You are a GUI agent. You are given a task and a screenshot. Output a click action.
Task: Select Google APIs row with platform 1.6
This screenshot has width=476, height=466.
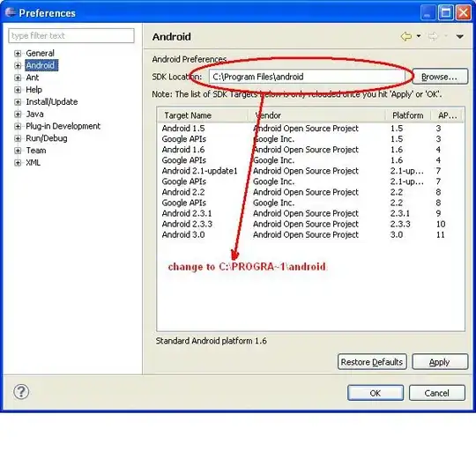[x=311, y=160]
